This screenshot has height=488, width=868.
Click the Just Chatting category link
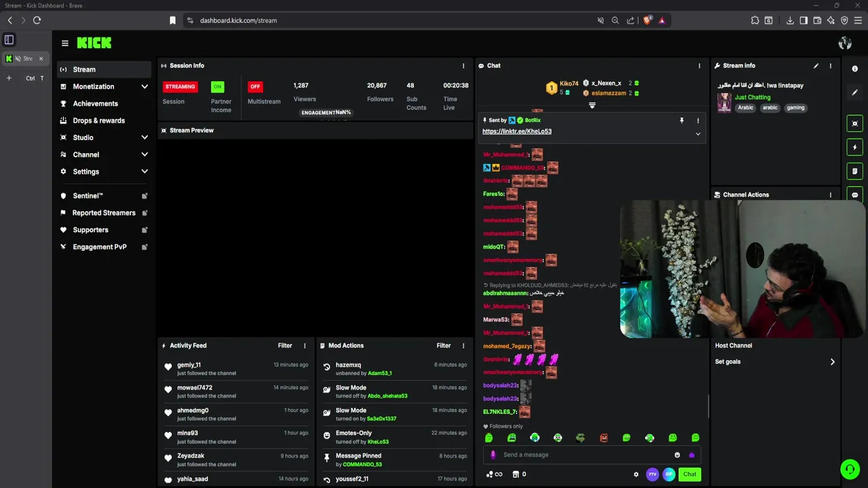[752, 98]
